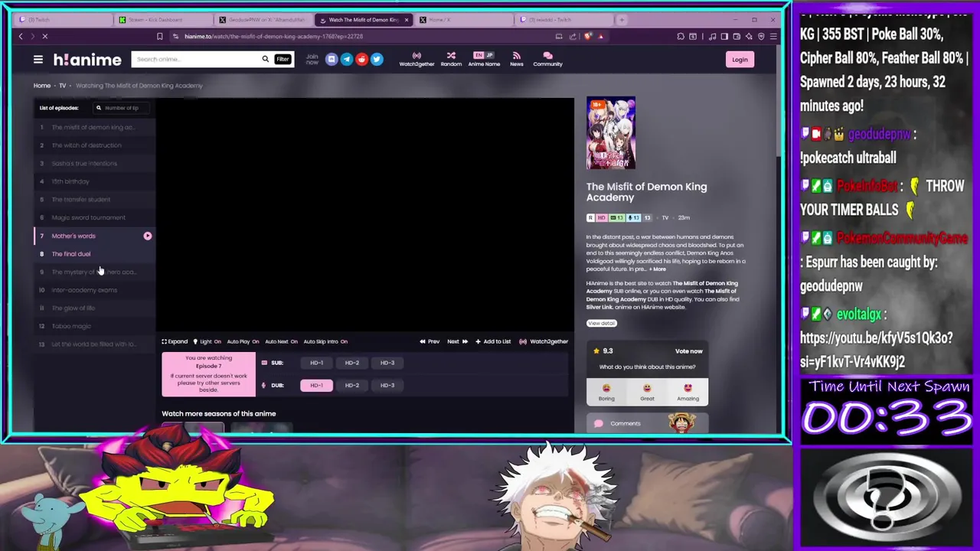
Task: Select DUB server HD-3
Action: pos(387,385)
